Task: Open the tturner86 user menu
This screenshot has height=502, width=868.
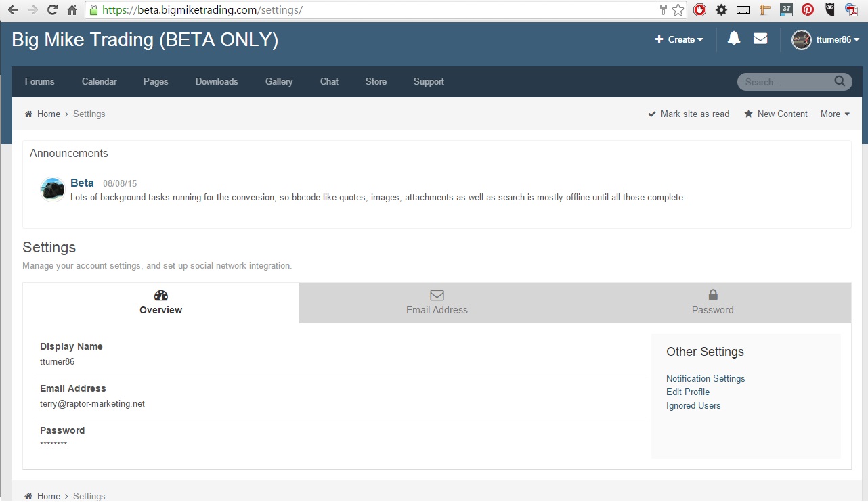Action: tap(838, 39)
